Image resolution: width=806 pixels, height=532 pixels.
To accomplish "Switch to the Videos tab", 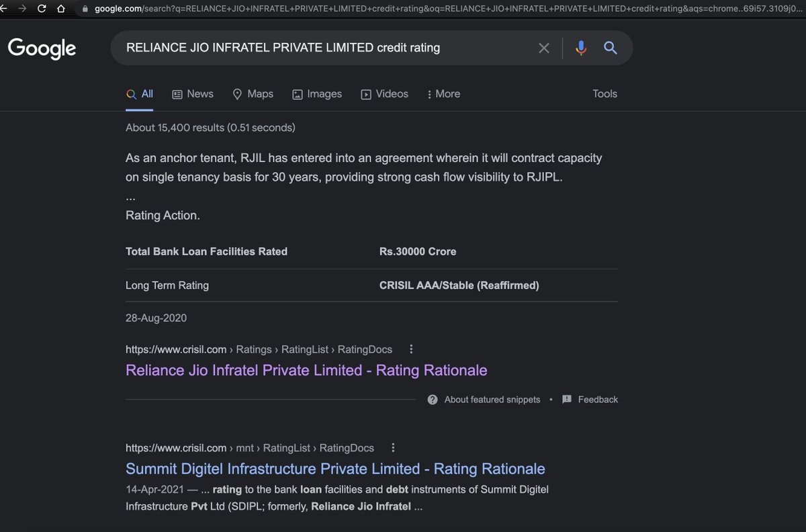I will coord(385,94).
